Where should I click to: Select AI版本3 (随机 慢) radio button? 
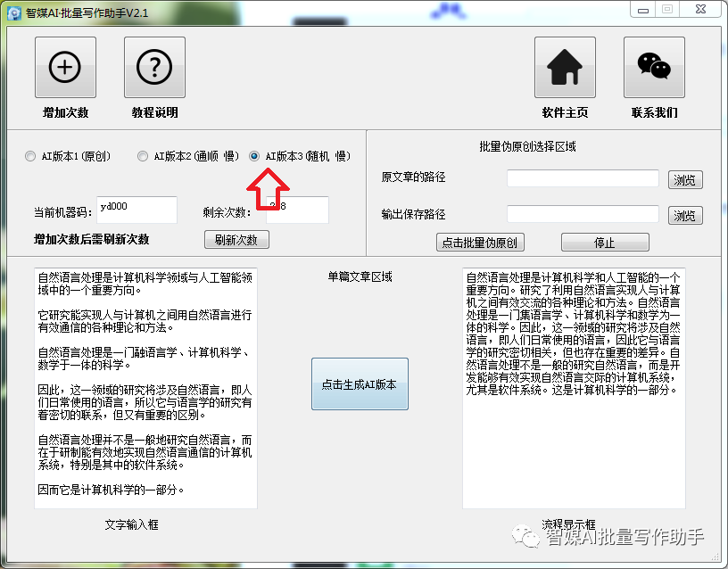click(254, 156)
